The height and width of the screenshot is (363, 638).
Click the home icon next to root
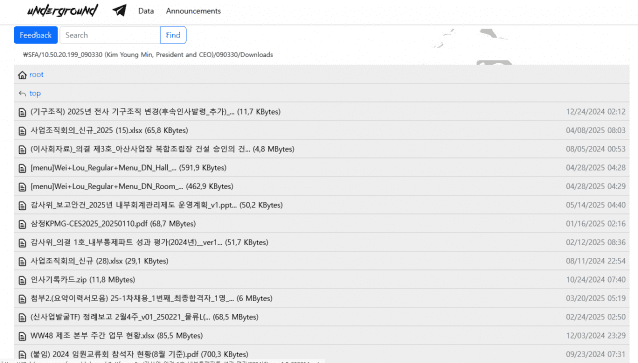(22, 75)
